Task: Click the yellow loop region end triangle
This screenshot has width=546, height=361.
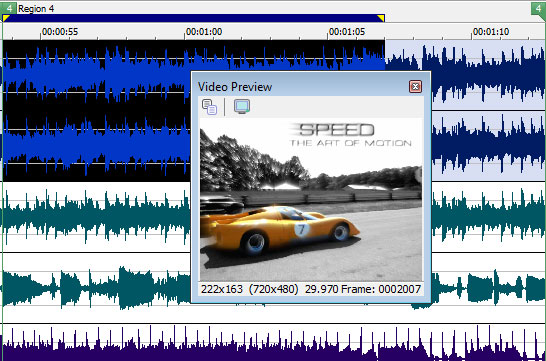Action: (x=381, y=18)
